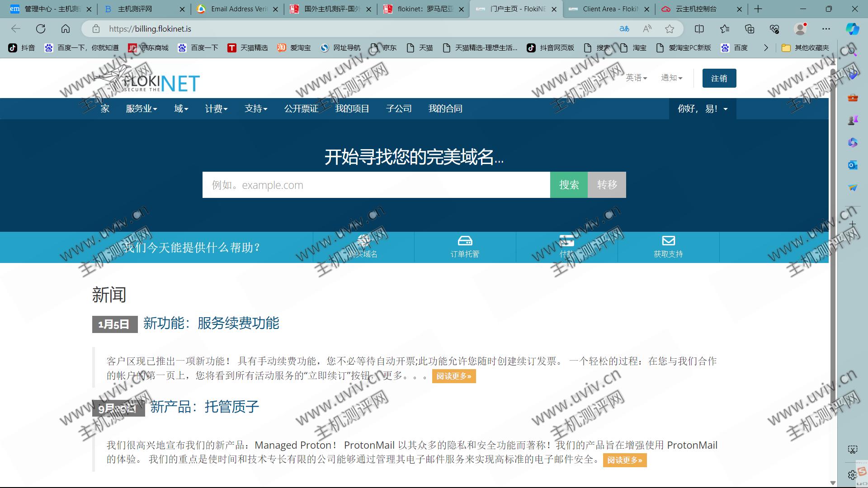This screenshot has height=488, width=868.
Task: Click the order hosting server icon
Action: [465, 240]
